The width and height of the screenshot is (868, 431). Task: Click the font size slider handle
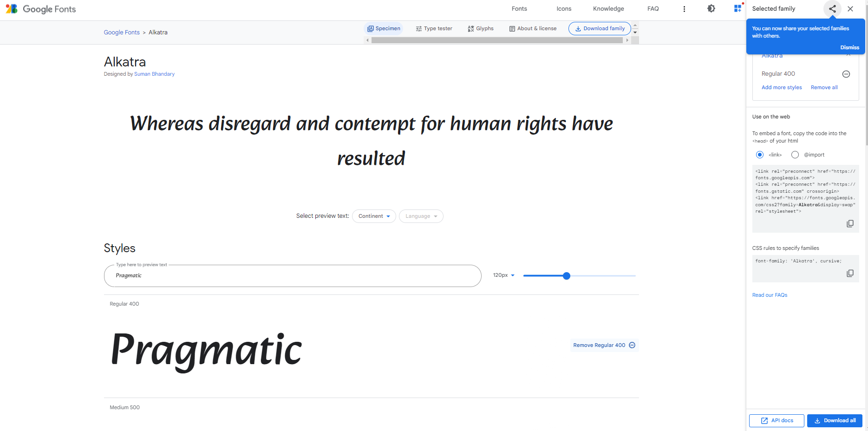tap(566, 276)
